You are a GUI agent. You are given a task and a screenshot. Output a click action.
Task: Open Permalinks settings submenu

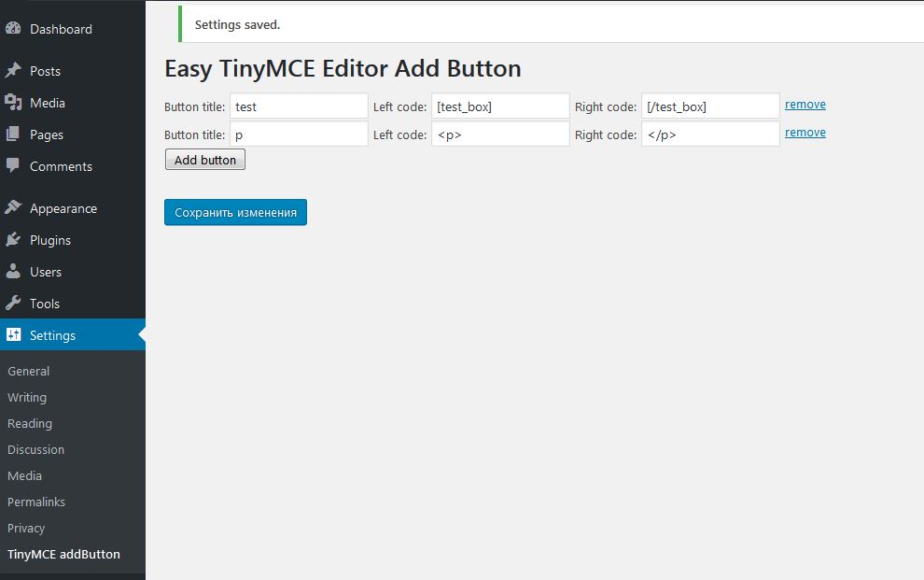(36, 502)
